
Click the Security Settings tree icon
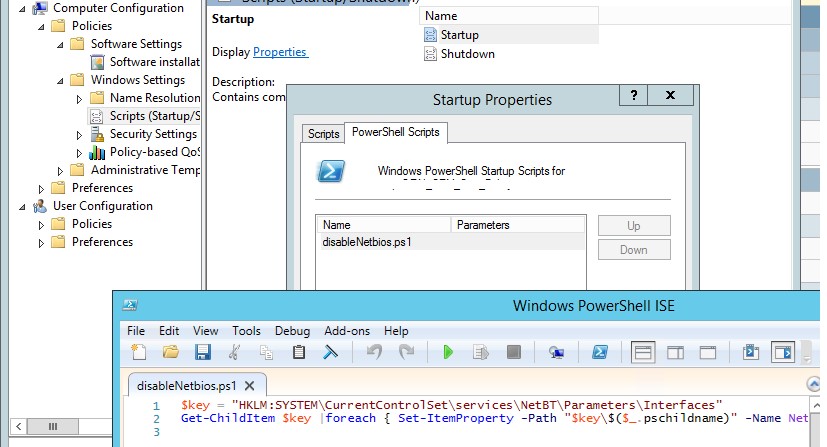click(97, 134)
